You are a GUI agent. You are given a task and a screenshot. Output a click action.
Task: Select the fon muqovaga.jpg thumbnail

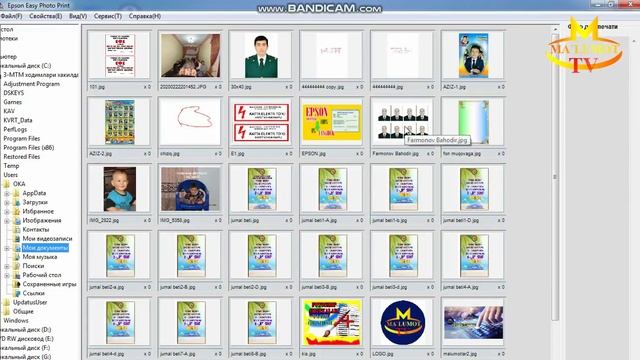tap(473, 122)
